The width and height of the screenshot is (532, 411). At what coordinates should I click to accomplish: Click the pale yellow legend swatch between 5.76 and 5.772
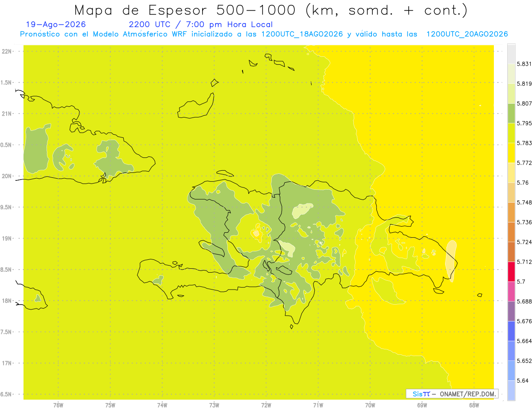pyautogui.click(x=511, y=172)
